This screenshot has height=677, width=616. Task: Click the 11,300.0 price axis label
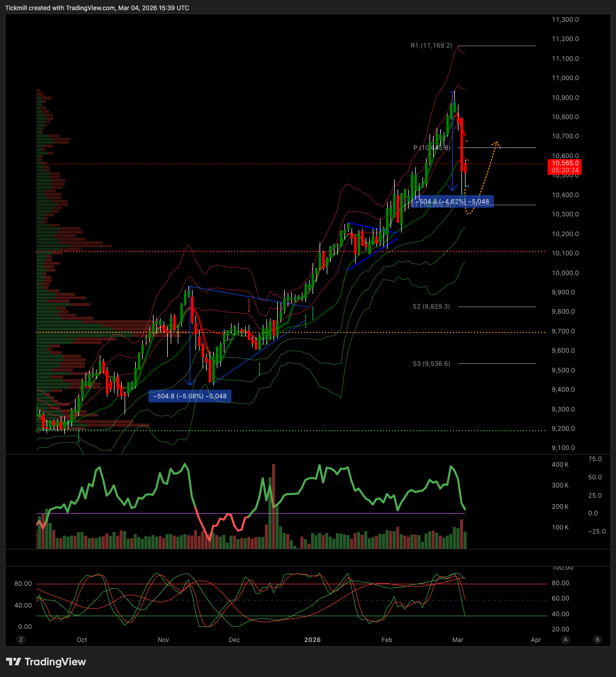click(x=565, y=20)
